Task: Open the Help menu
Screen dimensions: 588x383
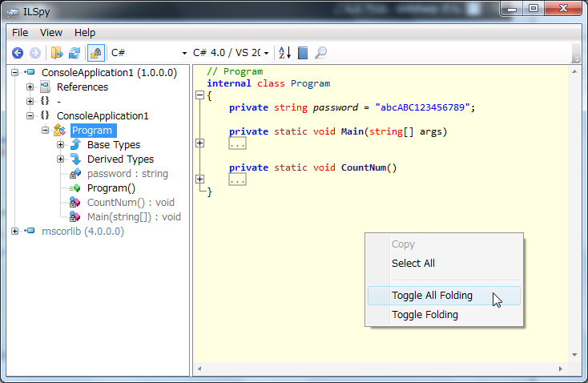Action: (85, 33)
